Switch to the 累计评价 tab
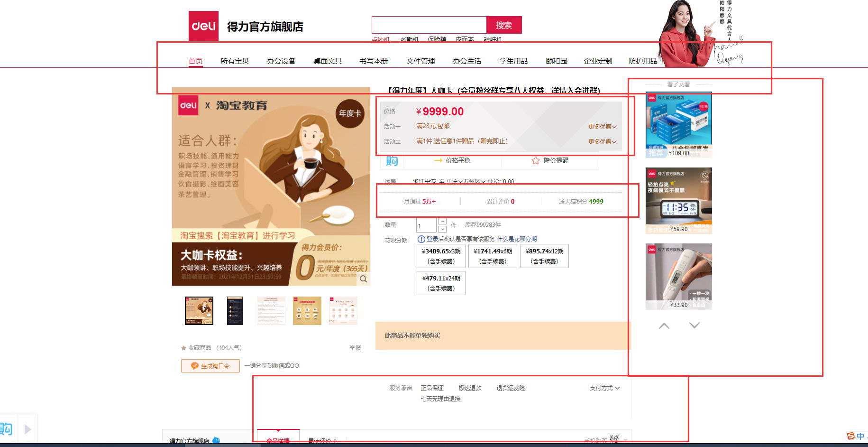 pyautogui.click(x=322, y=441)
